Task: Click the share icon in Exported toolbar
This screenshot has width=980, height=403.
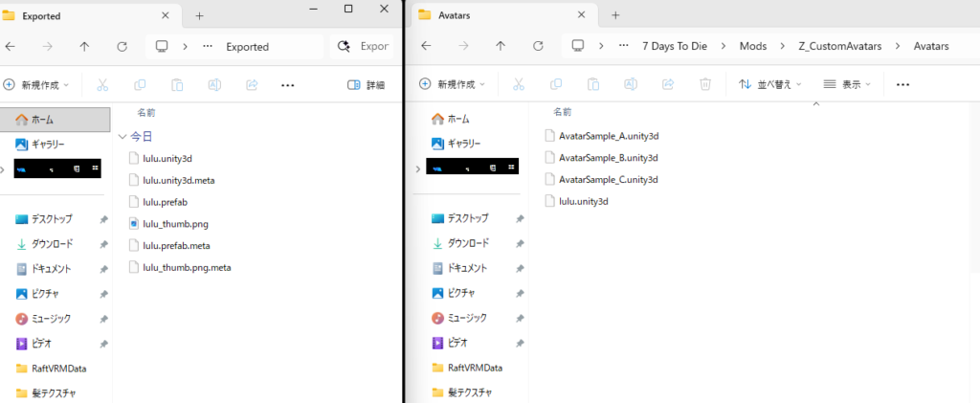Action: coord(253,84)
